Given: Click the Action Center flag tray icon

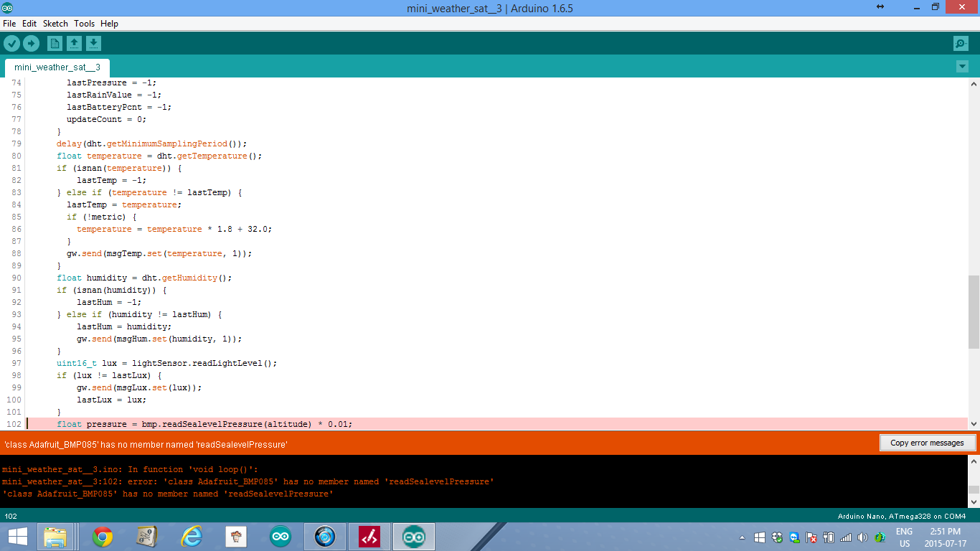Looking at the screenshot, I should point(811,537).
